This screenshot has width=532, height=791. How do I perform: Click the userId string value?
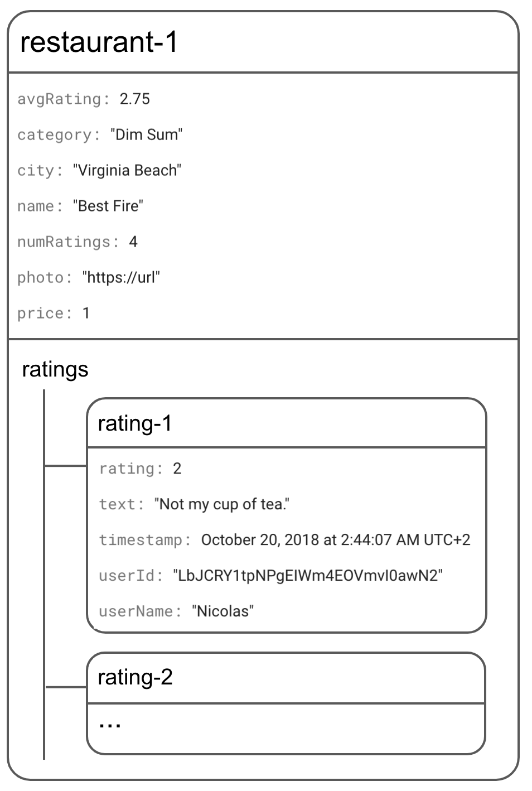pos(308,576)
